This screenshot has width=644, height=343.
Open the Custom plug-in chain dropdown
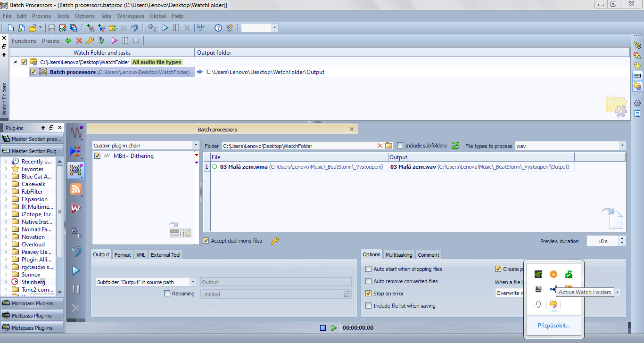click(196, 146)
